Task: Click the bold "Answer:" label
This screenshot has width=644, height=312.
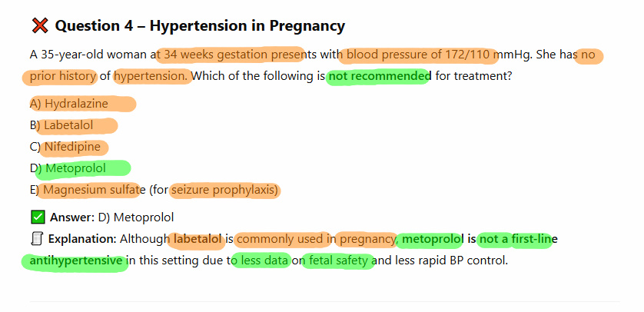Action: click(x=71, y=217)
